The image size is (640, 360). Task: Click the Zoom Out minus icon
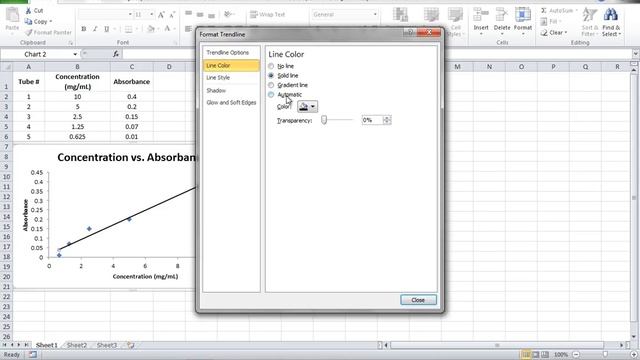click(576, 354)
